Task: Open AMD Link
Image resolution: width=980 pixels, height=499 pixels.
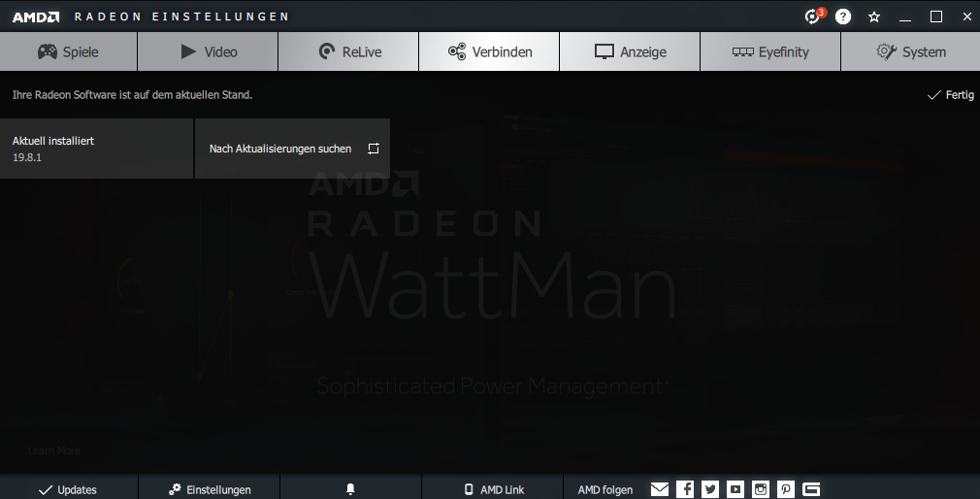Action: click(x=493, y=489)
